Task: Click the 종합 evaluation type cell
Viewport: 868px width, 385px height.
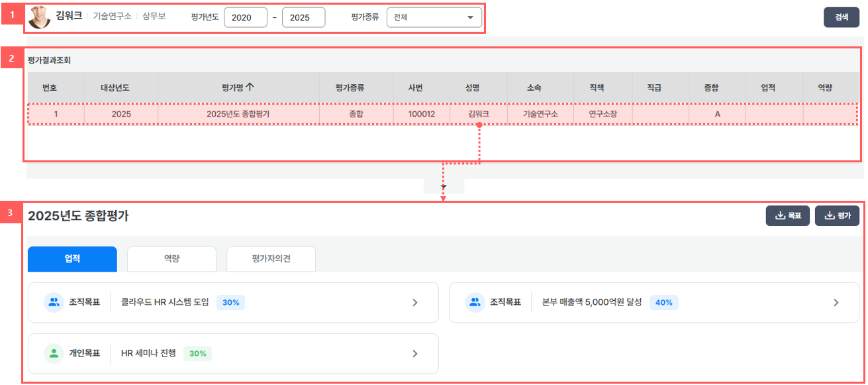Action: pos(356,114)
